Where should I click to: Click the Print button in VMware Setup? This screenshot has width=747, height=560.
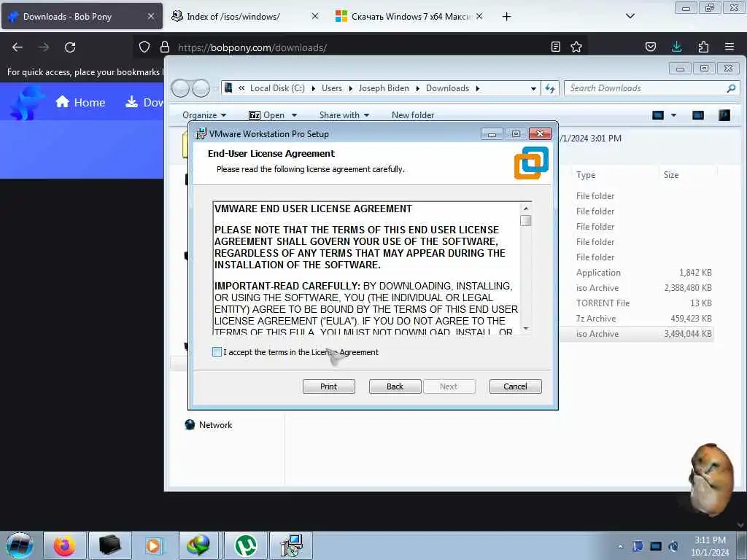pyautogui.click(x=329, y=386)
